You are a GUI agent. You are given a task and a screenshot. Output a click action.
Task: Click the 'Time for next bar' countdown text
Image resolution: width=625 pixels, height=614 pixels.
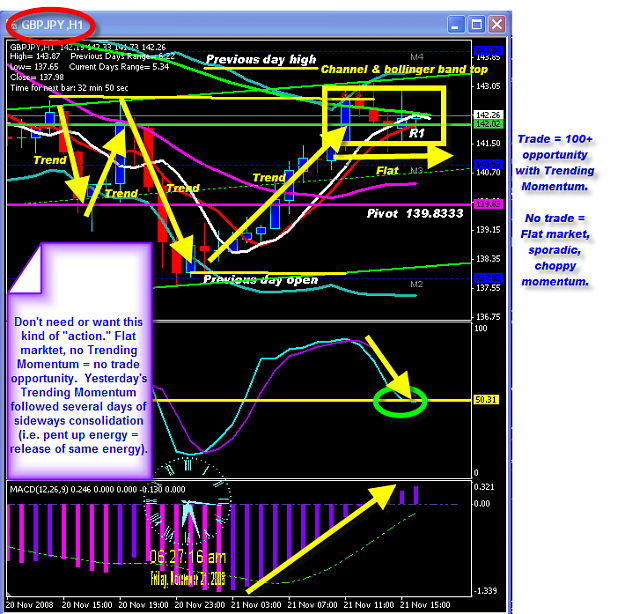[x=69, y=88]
